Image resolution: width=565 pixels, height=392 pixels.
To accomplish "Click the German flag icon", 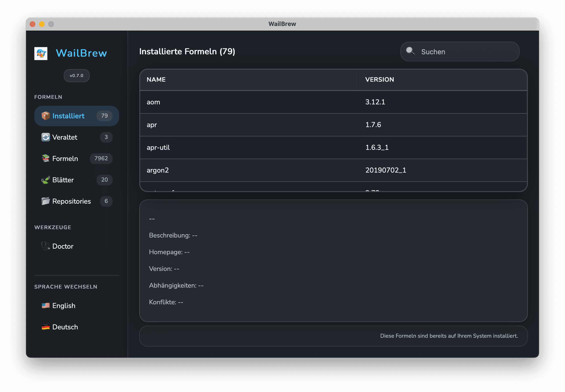I will coord(45,327).
